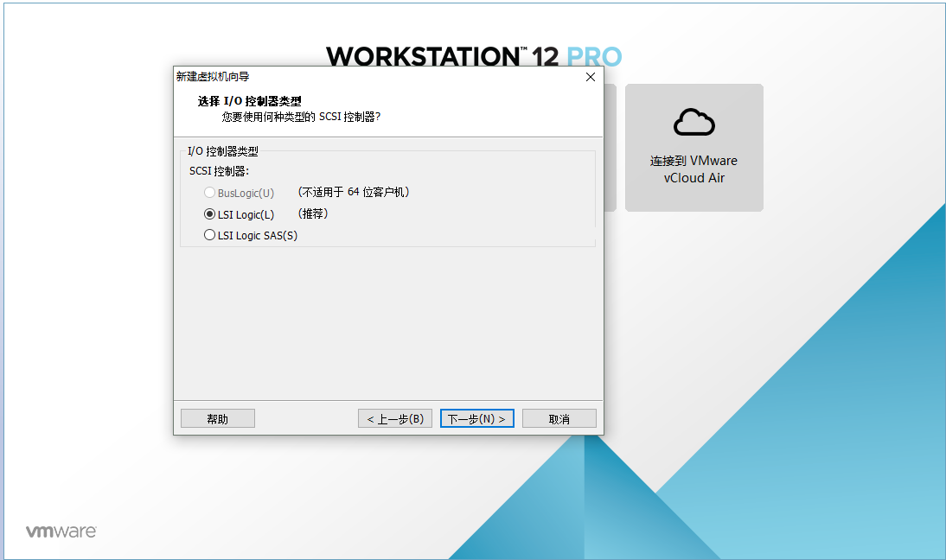Click the (推荐) label next to LSI Logic
Image resolution: width=946 pixels, height=560 pixels.
313,214
